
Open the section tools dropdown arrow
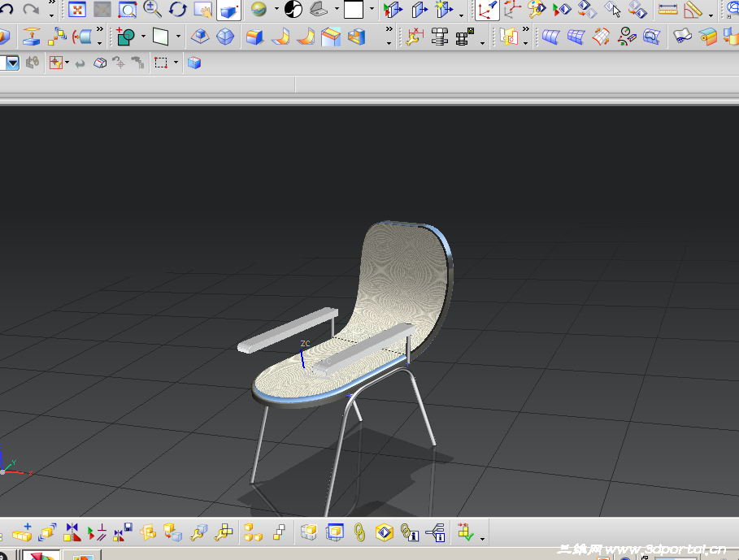pyautogui.click(x=462, y=16)
